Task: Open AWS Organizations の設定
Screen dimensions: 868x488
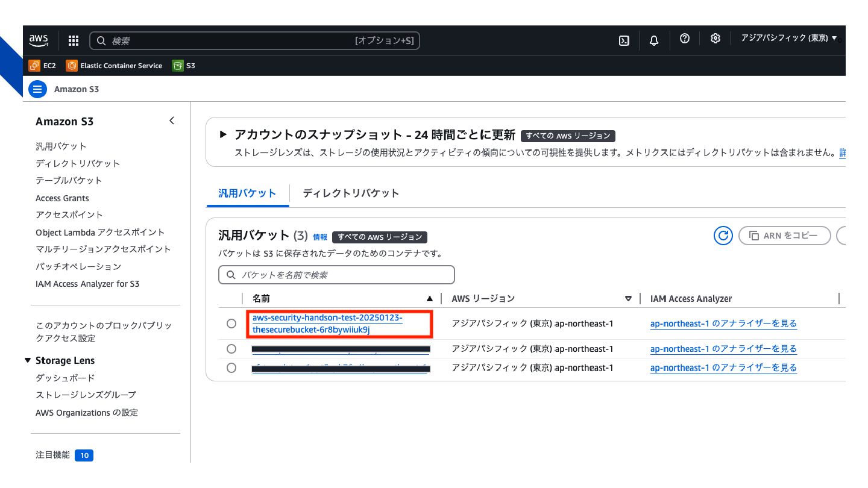Action: tap(87, 412)
